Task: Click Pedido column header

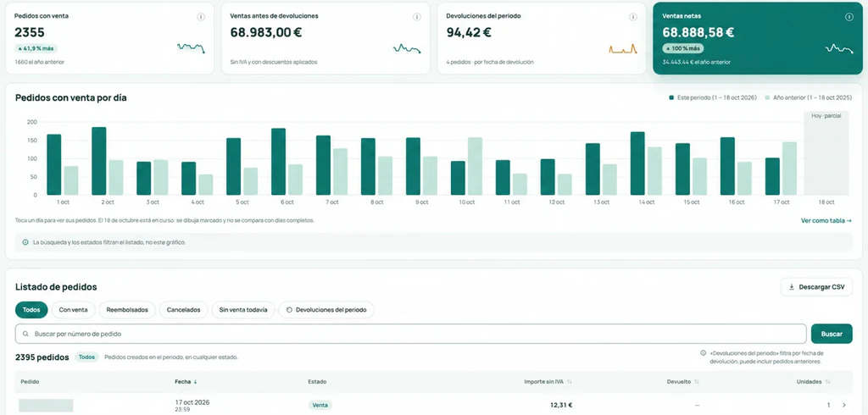Action: tap(30, 382)
